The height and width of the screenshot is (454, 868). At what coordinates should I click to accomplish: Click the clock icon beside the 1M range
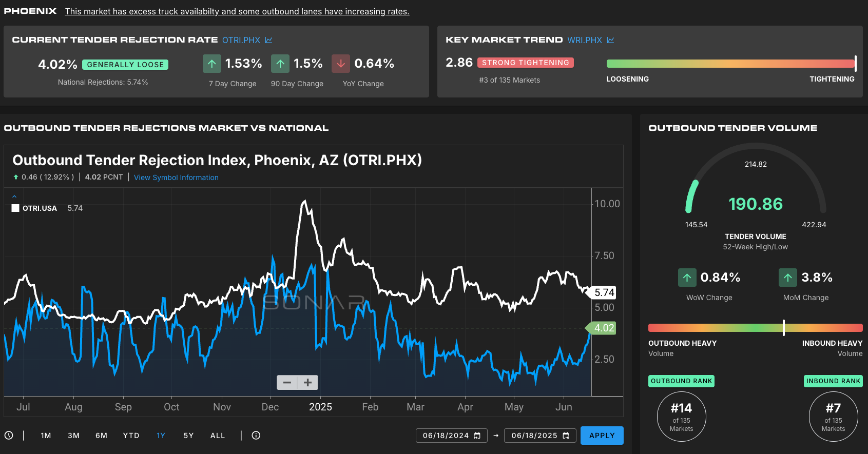(x=9, y=436)
